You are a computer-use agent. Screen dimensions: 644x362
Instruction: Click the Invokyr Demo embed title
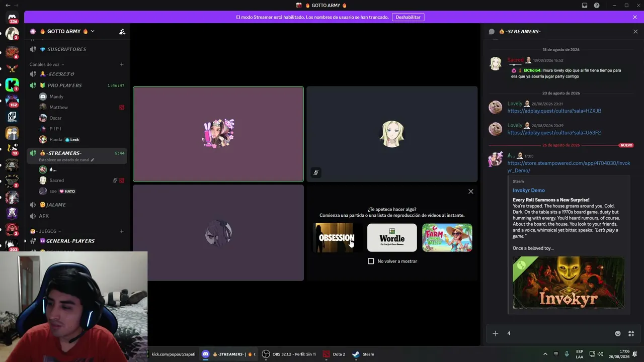coord(528,190)
